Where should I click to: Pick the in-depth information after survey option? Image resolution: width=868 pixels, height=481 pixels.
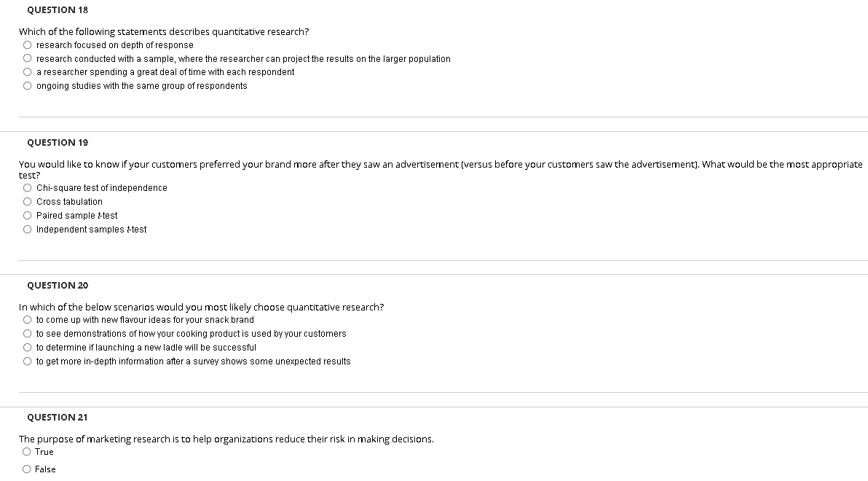coord(27,361)
